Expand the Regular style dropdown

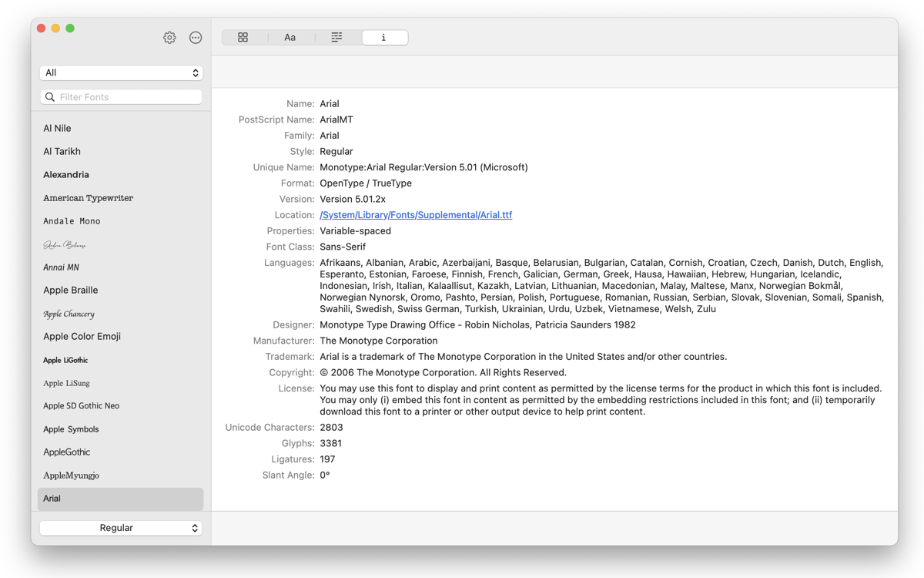[121, 528]
